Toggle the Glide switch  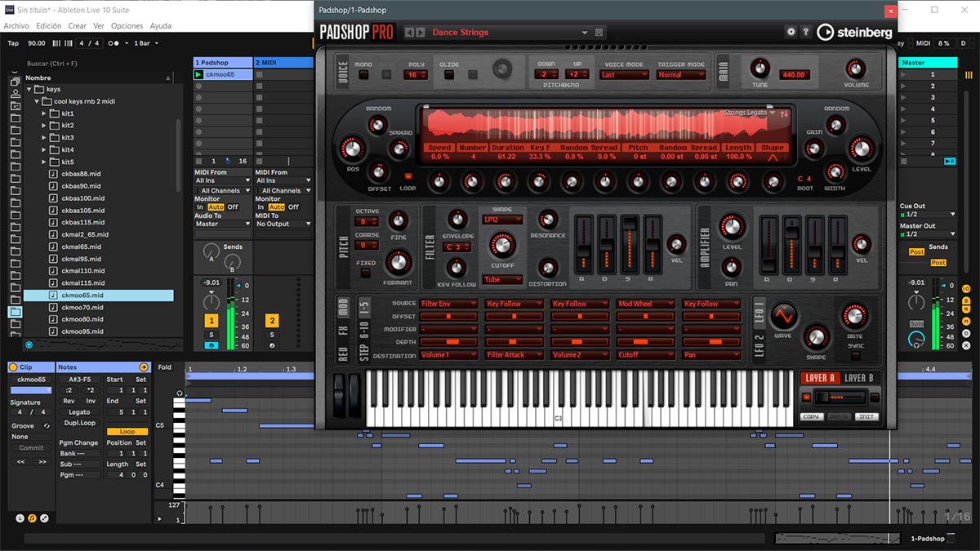coord(448,75)
